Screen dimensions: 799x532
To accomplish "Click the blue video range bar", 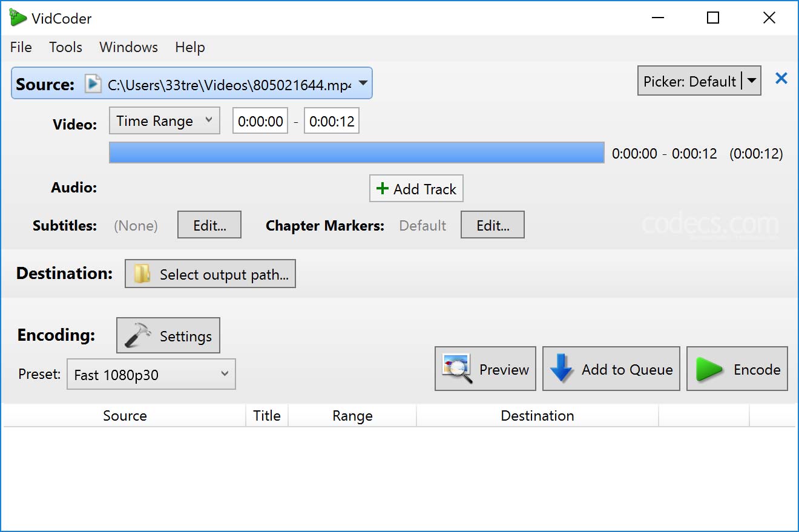I will click(357, 153).
